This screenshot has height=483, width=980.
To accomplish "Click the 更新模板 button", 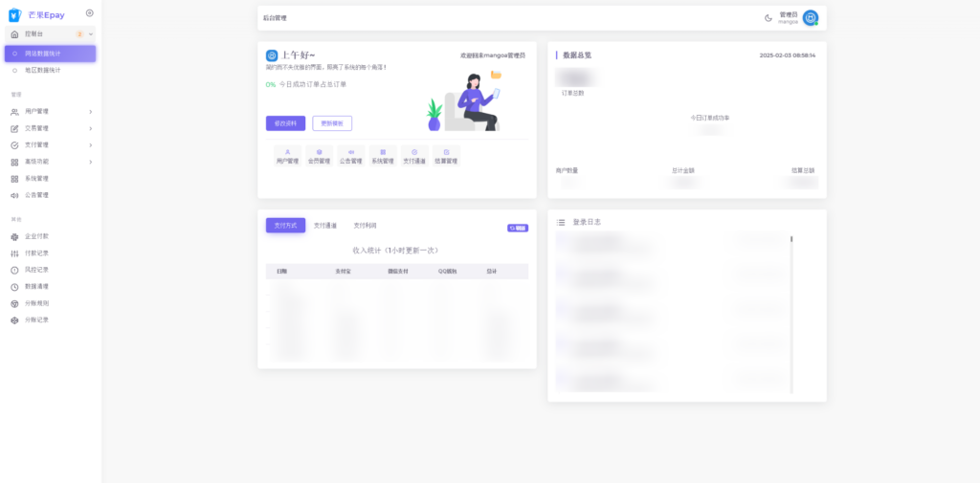I will (x=332, y=123).
